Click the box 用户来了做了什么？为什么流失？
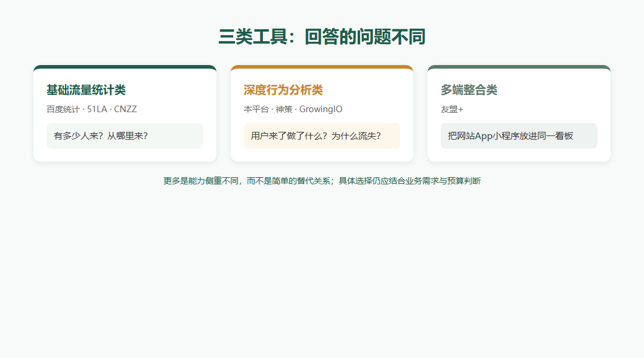This screenshot has width=644, height=358. 322,135
